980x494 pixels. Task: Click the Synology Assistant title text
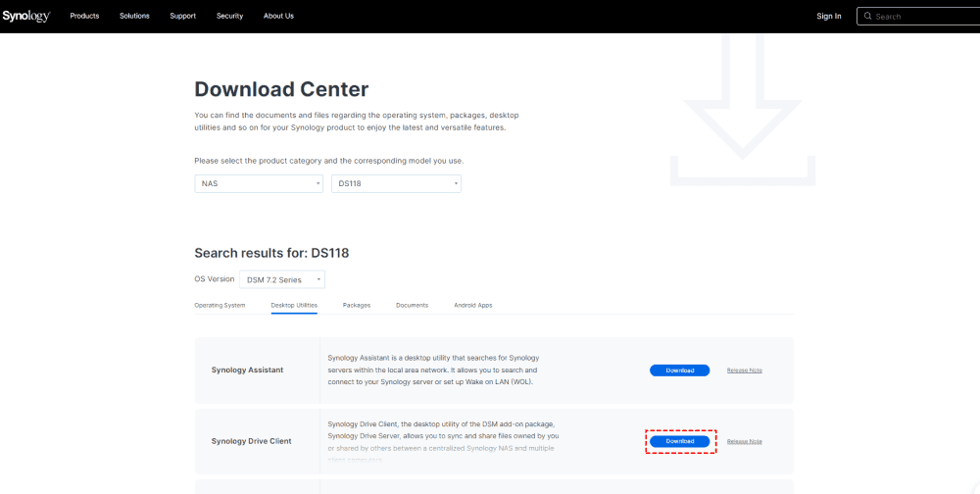[247, 370]
